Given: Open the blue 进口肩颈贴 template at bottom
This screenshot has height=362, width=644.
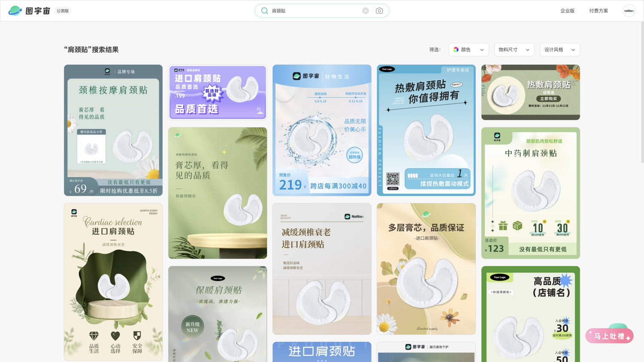Looking at the screenshot, I should coord(322,352).
